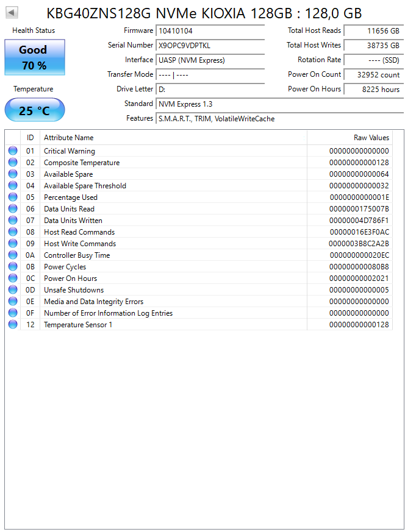Click the Drive Letter field showing D:
The height and width of the screenshot is (532, 405).
[x=210, y=89]
